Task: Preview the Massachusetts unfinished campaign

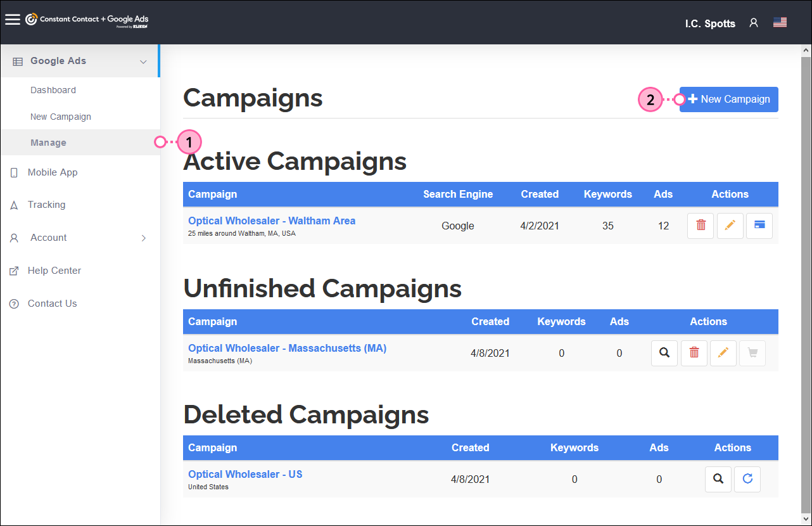Action: click(x=664, y=353)
